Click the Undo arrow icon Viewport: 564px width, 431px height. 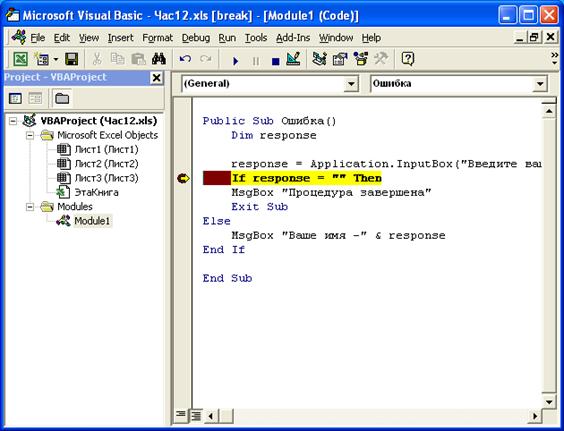tap(185, 59)
